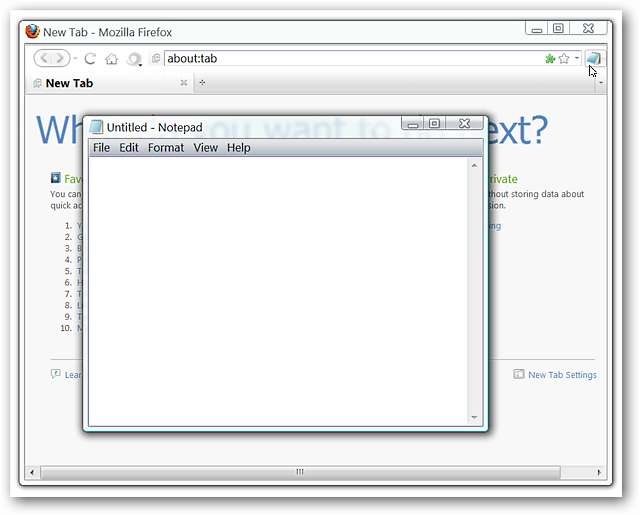Open the Edit menu in Notepad
The height and width of the screenshot is (515, 640).
[x=129, y=148]
